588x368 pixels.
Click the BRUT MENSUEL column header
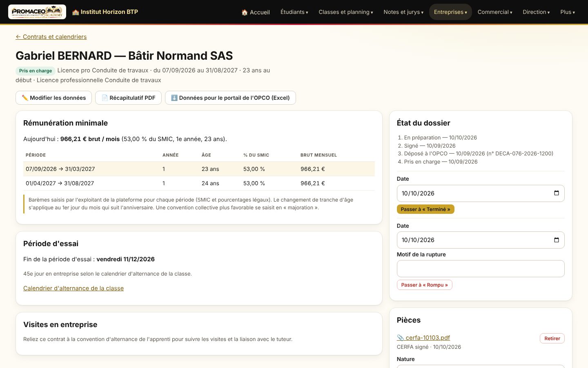(318, 155)
